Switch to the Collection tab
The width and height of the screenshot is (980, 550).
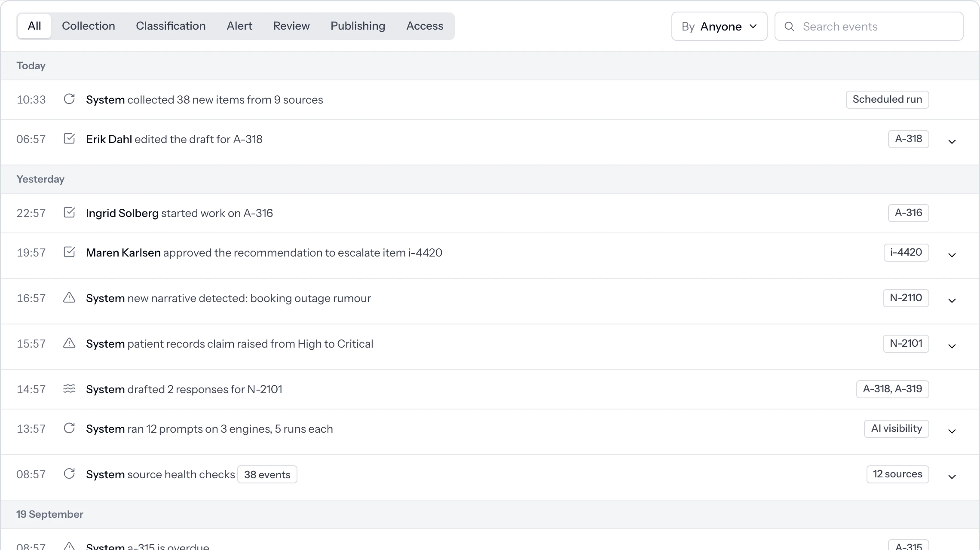(x=89, y=26)
